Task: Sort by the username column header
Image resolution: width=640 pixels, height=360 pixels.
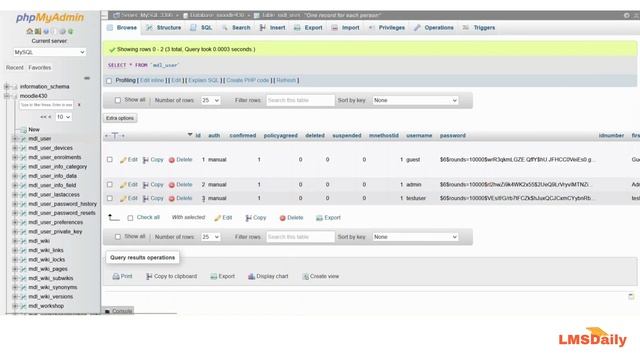Action: 419,136
